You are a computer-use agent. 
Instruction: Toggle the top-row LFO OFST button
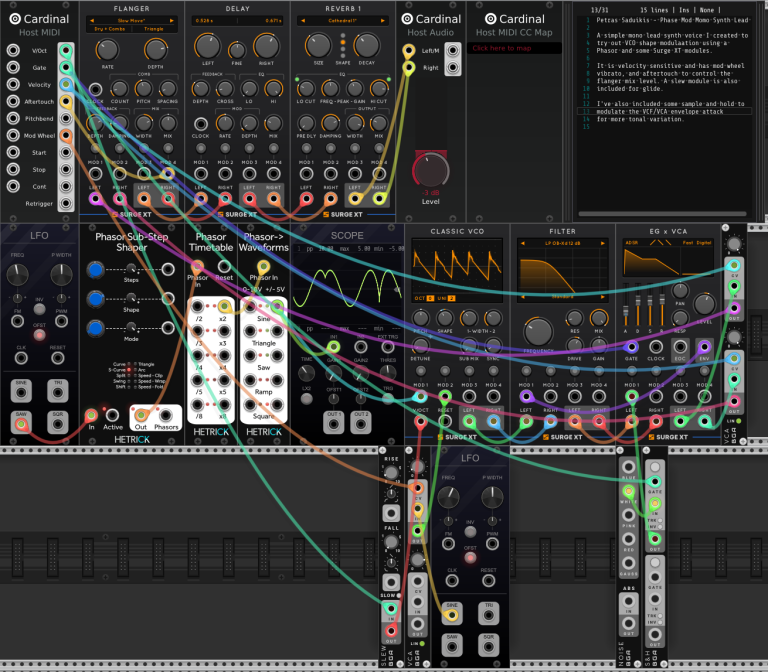click(x=40, y=335)
